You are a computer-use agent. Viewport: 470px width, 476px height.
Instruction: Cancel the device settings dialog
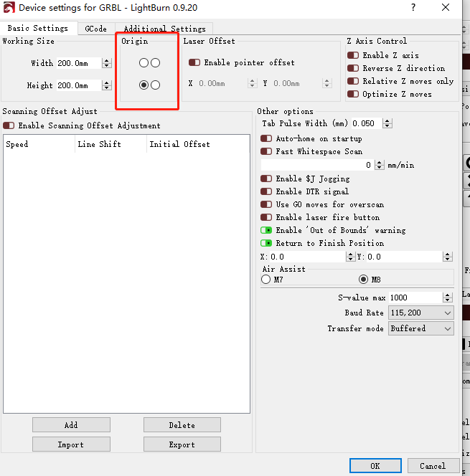click(433, 466)
